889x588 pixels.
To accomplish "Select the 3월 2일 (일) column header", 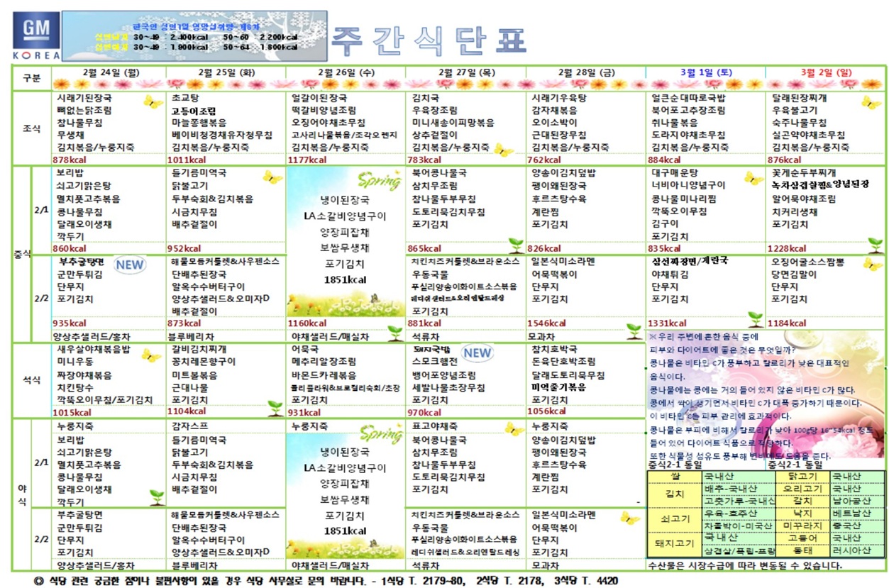I will (825, 73).
